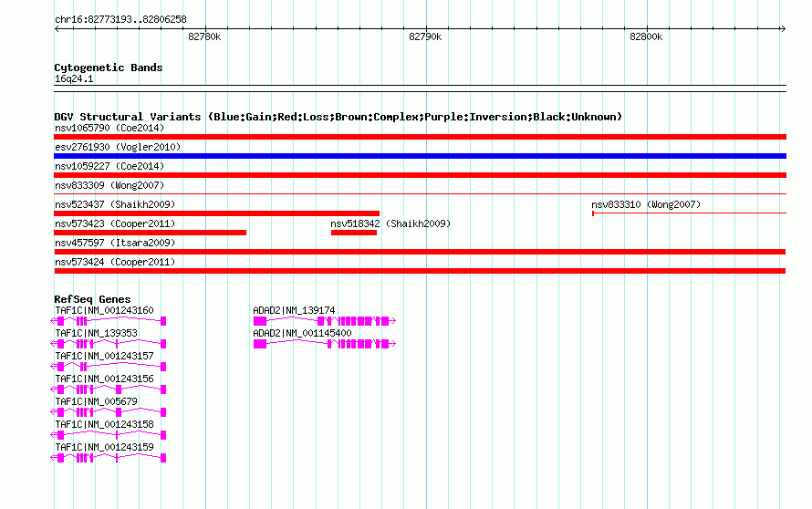The height and width of the screenshot is (509, 812).
Task: Click the nsv1065790 (Coe2014) red variant bar
Action: click(420, 137)
